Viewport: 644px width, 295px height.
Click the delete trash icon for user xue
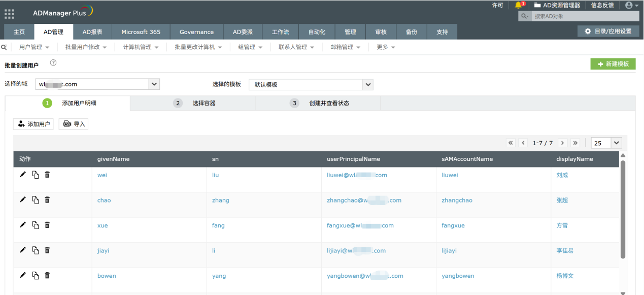coord(47,225)
